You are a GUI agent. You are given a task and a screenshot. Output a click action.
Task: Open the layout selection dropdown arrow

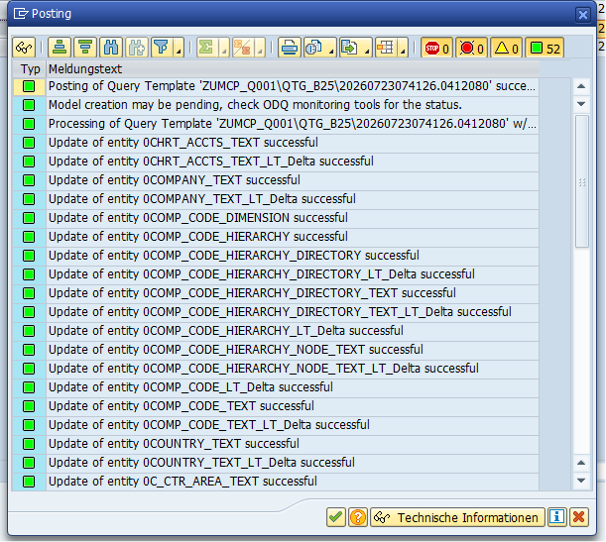(403, 48)
